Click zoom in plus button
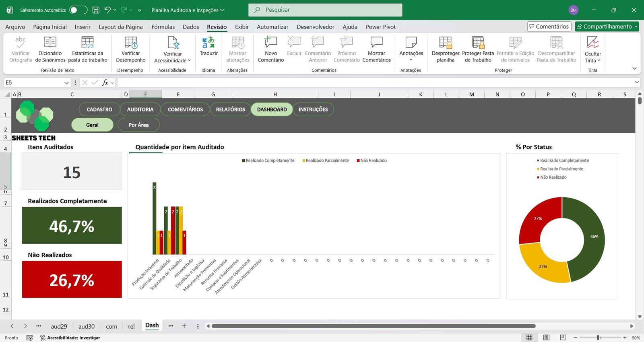 [625, 338]
